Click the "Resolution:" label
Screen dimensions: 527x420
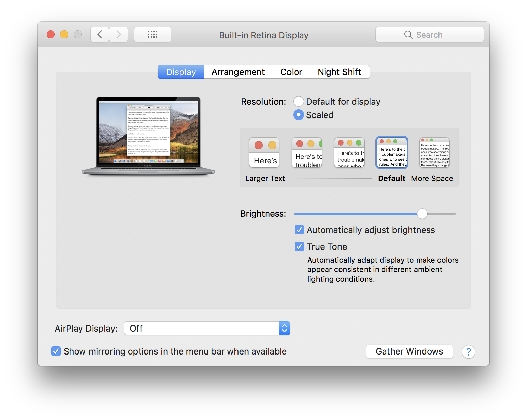coord(263,102)
